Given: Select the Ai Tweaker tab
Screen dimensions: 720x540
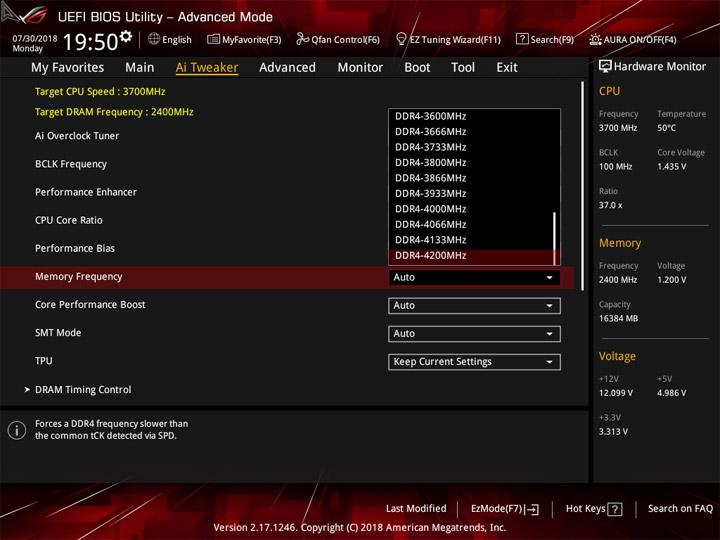Looking at the screenshot, I should (207, 68).
